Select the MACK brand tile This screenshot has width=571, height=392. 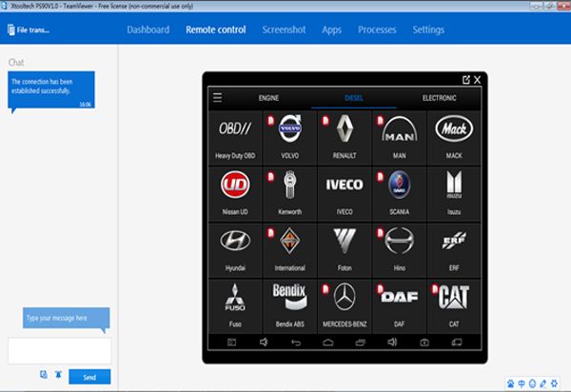tap(454, 138)
